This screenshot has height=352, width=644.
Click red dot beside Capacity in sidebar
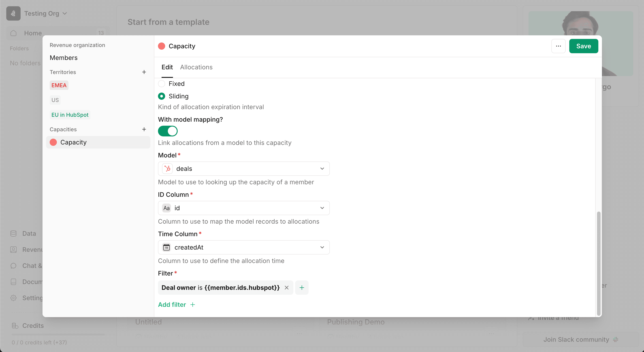click(53, 142)
